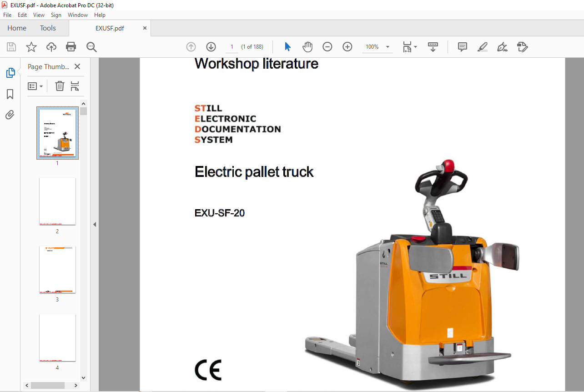Select page 2 thumbnail
Viewport: 584px width, 392px height.
pyautogui.click(x=57, y=201)
